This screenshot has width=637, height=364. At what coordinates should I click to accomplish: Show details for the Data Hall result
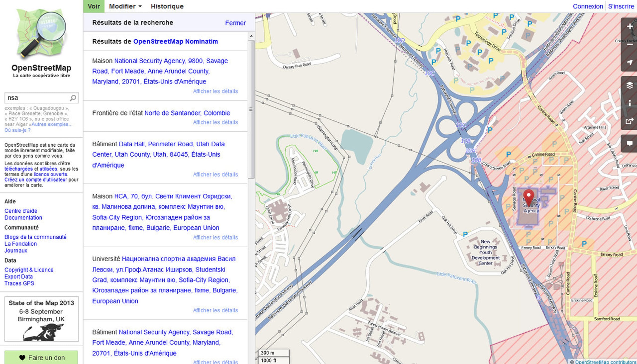tap(215, 175)
